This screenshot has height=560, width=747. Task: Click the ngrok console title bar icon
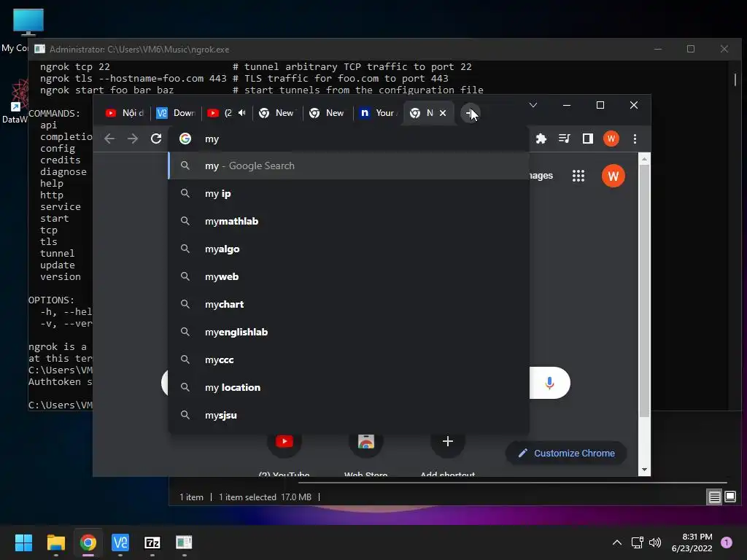39,49
